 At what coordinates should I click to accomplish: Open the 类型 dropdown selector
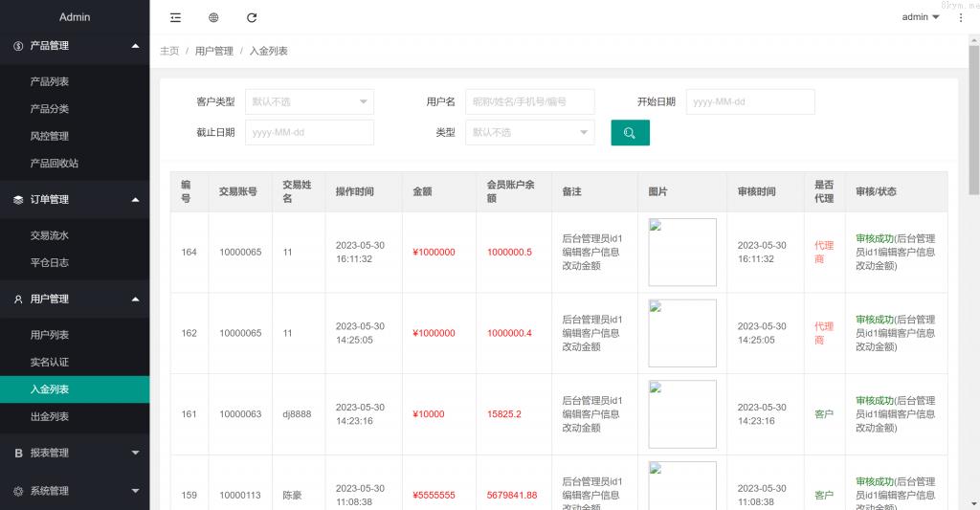(x=529, y=133)
